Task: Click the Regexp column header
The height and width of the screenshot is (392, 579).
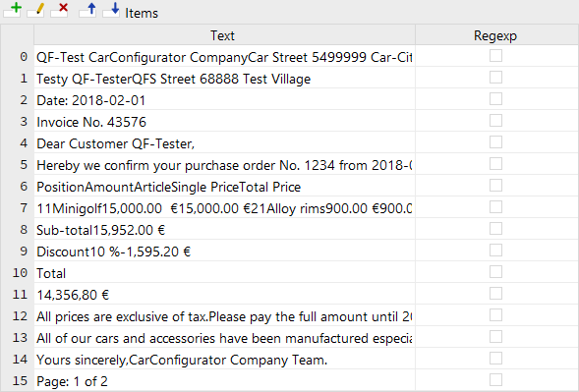Action: pyautogui.click(x=496, y=35)
